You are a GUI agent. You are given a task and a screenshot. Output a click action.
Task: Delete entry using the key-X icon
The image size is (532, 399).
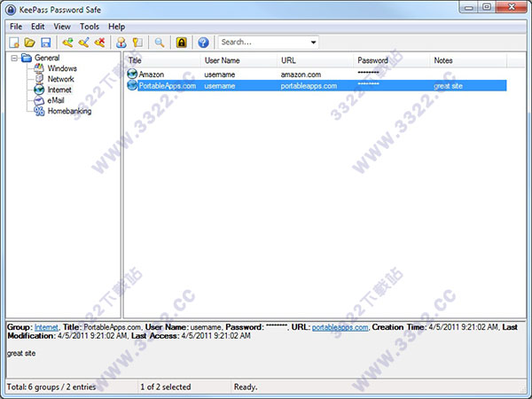pos(99,43)
